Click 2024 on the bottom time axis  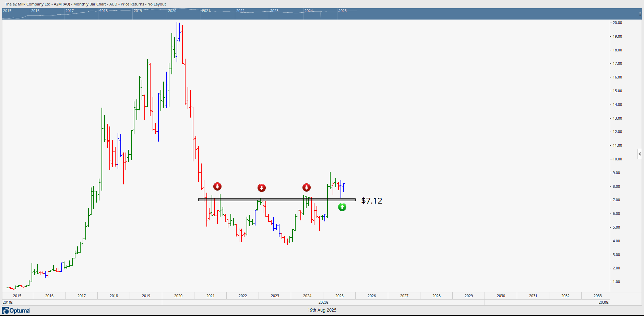click(x=307, y=296)
